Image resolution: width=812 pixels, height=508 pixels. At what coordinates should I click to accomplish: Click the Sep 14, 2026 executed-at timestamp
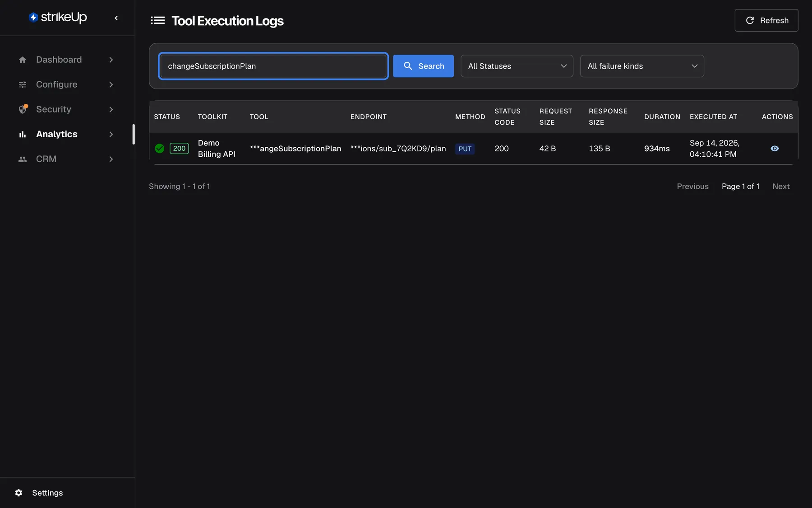(715, 149)
